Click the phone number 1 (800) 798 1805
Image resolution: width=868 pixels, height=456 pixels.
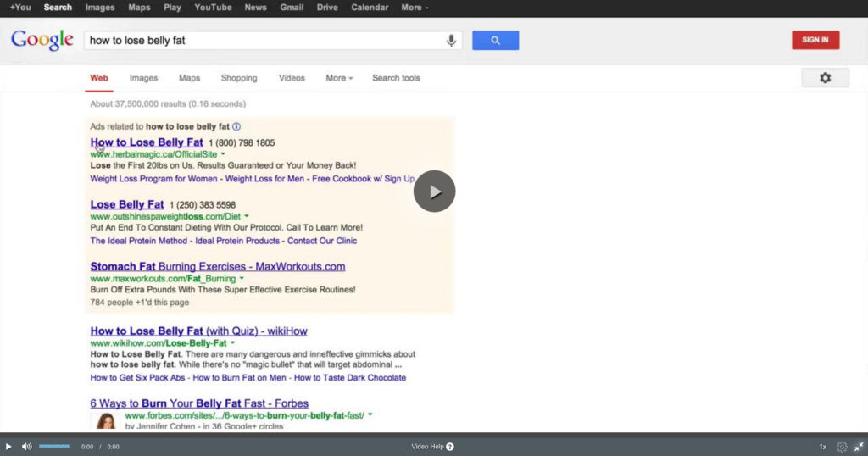(x=242, y=142)
